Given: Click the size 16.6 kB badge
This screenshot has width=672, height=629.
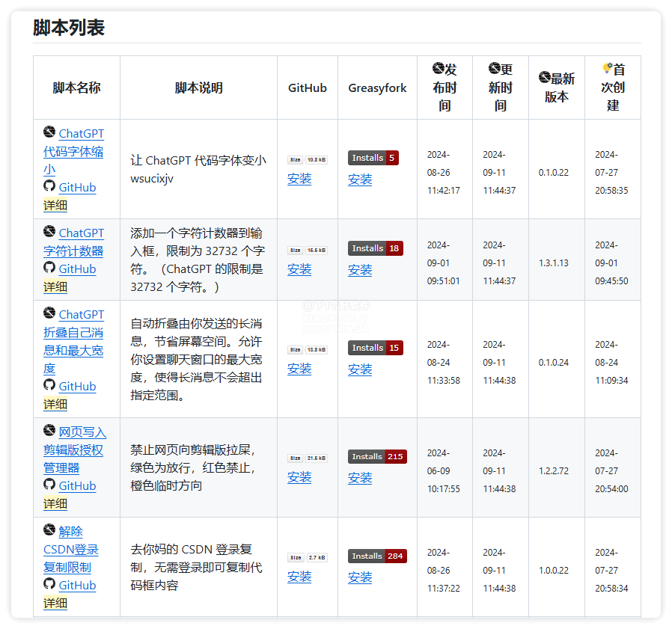Looking at the screenshot, I should 308,251.
